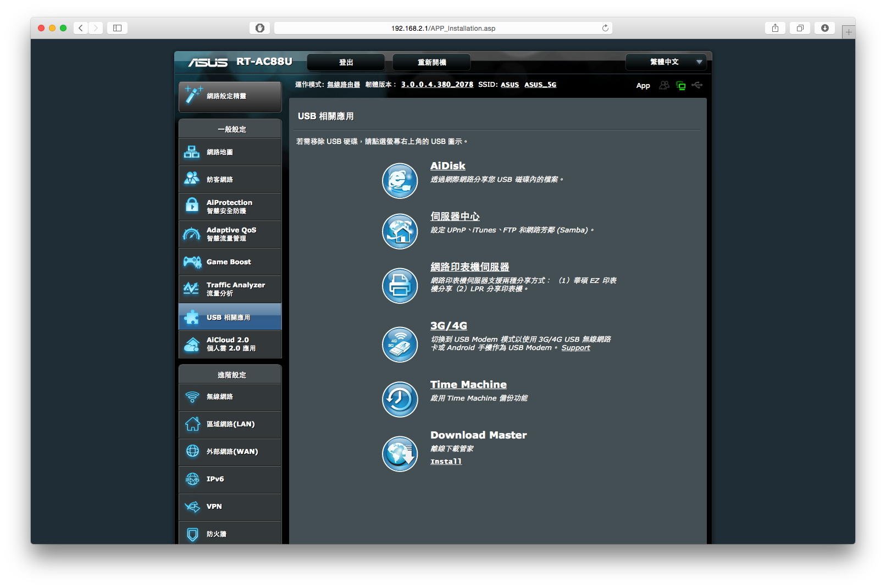Open Traffic Analyzer in sidebar
The height and width of the screenshot is (588, 886).
click(230, 290)
